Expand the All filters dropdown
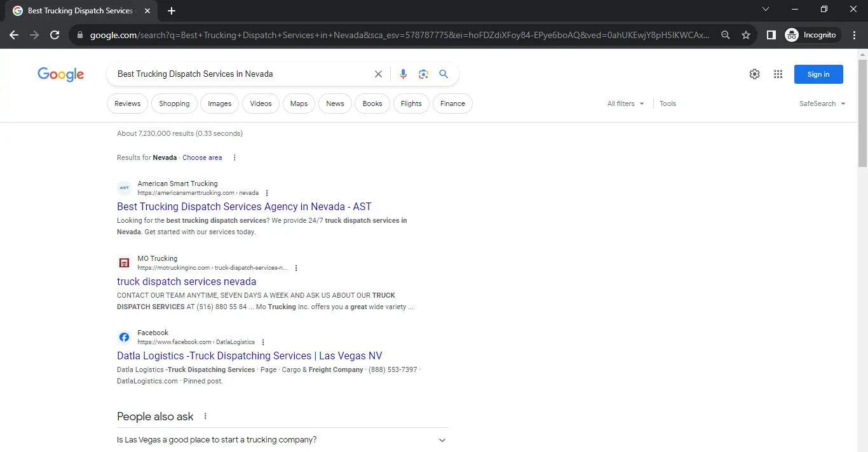 click(x=625, y=103)
